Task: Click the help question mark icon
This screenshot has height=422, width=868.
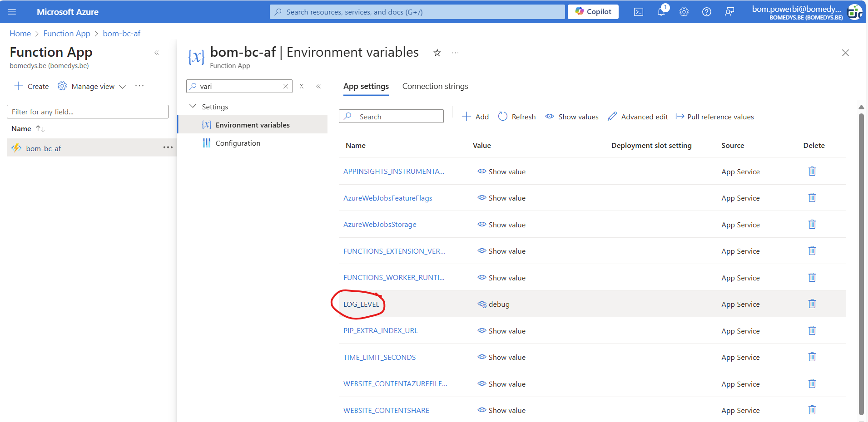Action: (x=707, y=12)
